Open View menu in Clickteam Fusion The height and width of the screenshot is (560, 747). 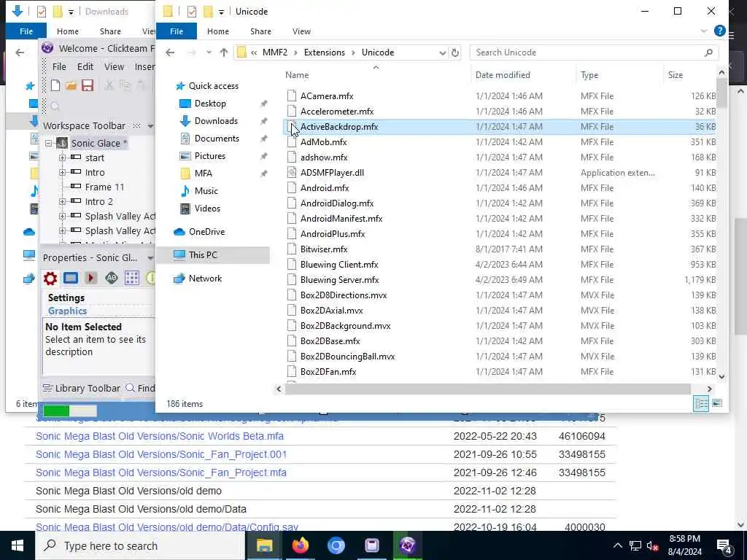coord(115,66)
